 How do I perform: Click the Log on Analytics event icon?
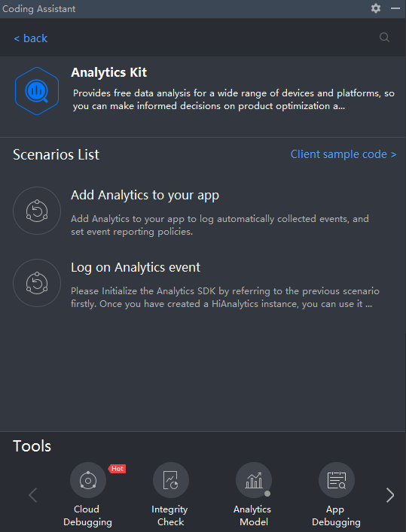tap(37, 283)
